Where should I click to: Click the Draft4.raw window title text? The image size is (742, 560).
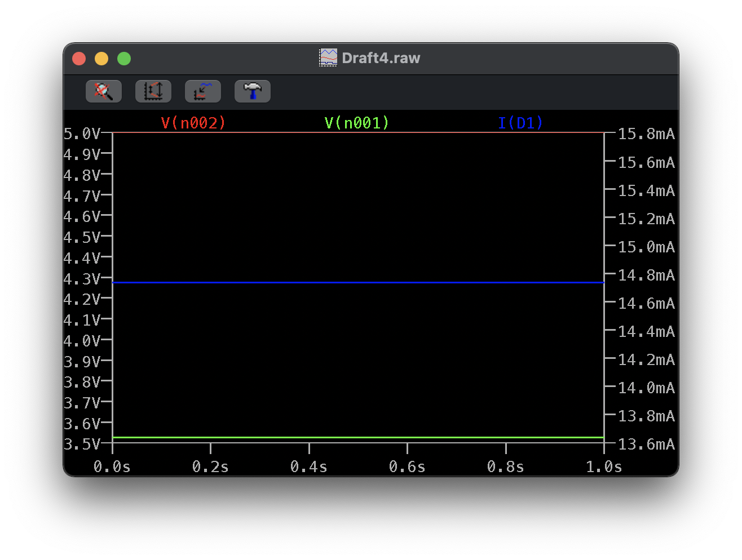click(x=381, y=58)
